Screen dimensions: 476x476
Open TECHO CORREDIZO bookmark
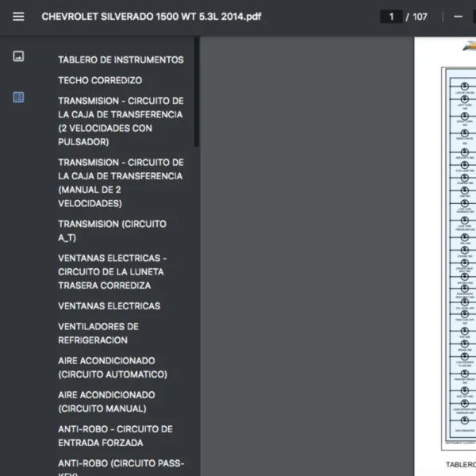point(100,80)
